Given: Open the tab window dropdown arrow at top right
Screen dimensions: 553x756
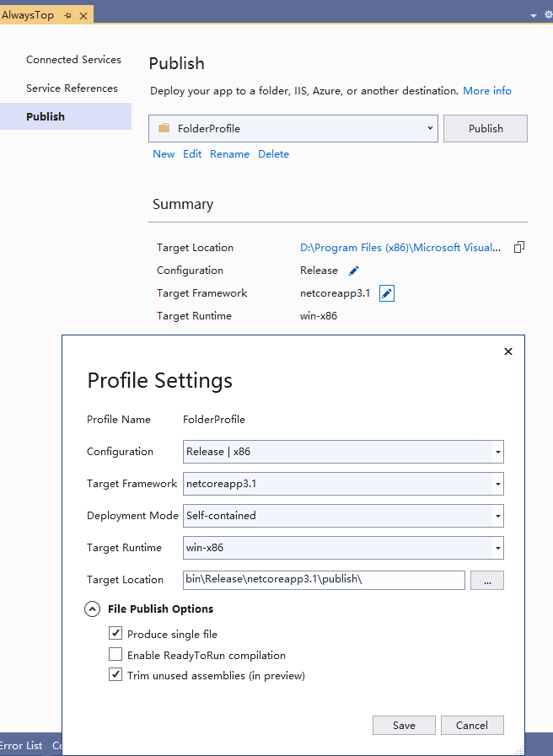Looking at the screenshot, I should pos(534,16).
